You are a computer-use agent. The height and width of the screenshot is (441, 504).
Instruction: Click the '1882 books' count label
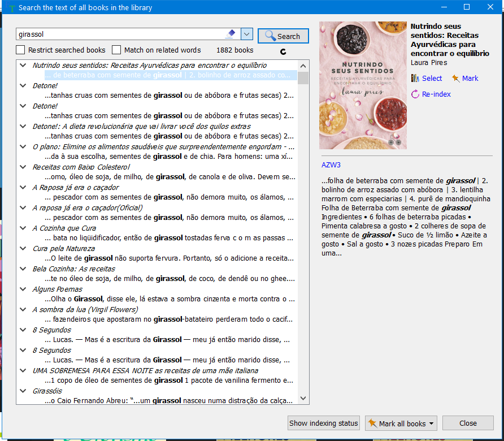(x=234, y=50)
